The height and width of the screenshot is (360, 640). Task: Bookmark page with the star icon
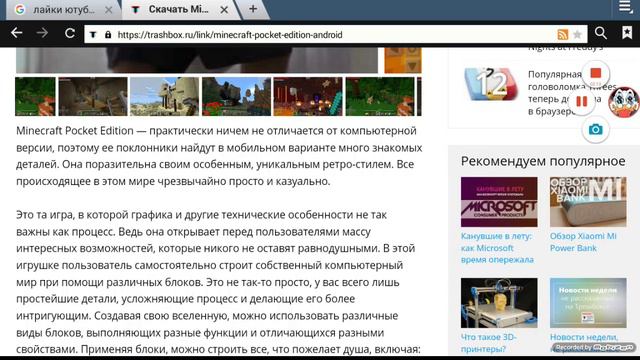(x=577, y=35)
